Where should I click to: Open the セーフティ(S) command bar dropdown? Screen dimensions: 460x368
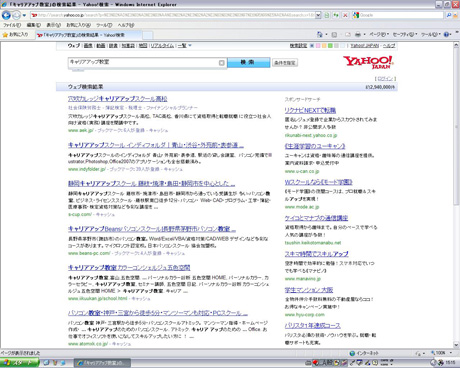click(405, 34)
